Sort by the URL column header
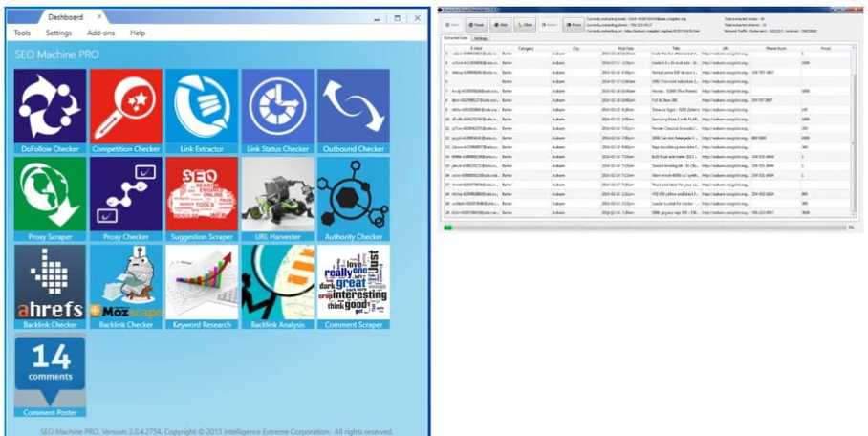This screenshot has height=436, width=868. 726,48
